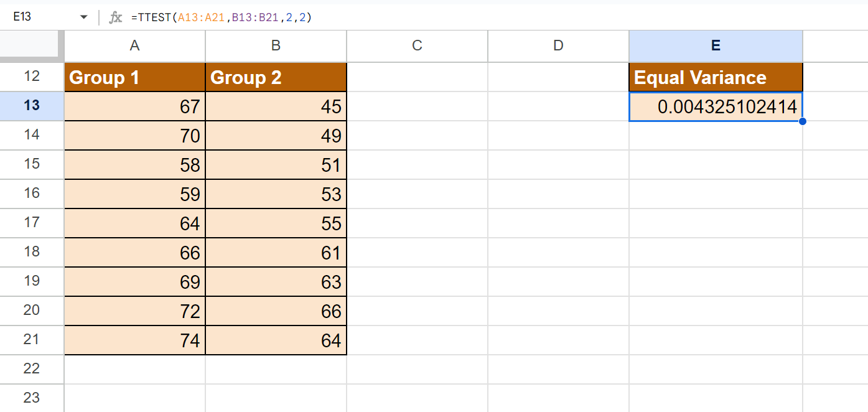This screenshot has height=412, width=868.
Task: Select row 21 header
Action: click(x=32, y=340)
